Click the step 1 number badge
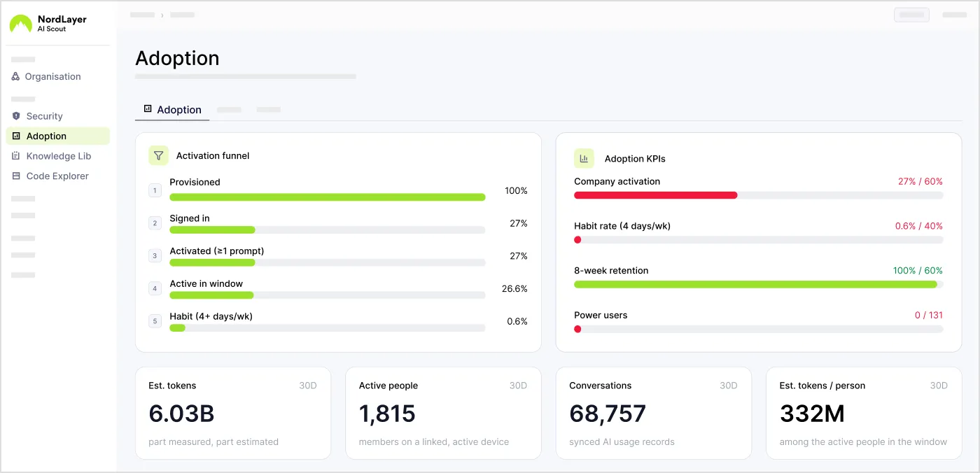 (155, 190)
